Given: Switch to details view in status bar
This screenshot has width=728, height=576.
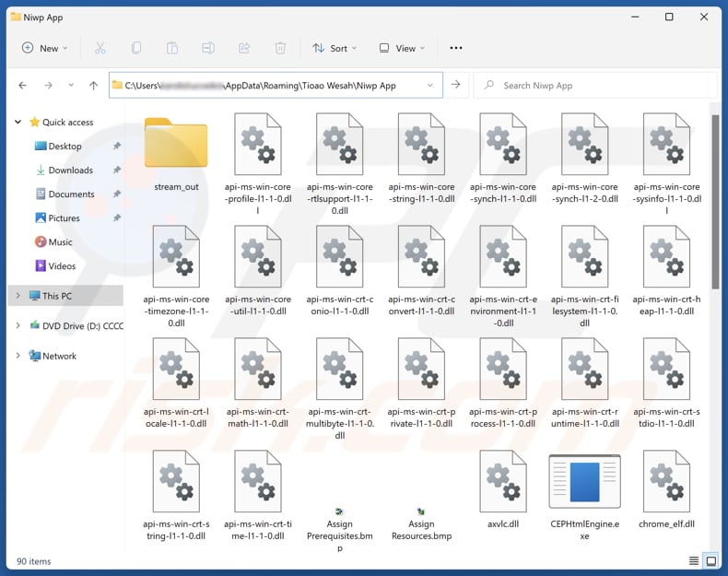Looking at the screenshot, I should pyautogui.click(x=694, y=560).
